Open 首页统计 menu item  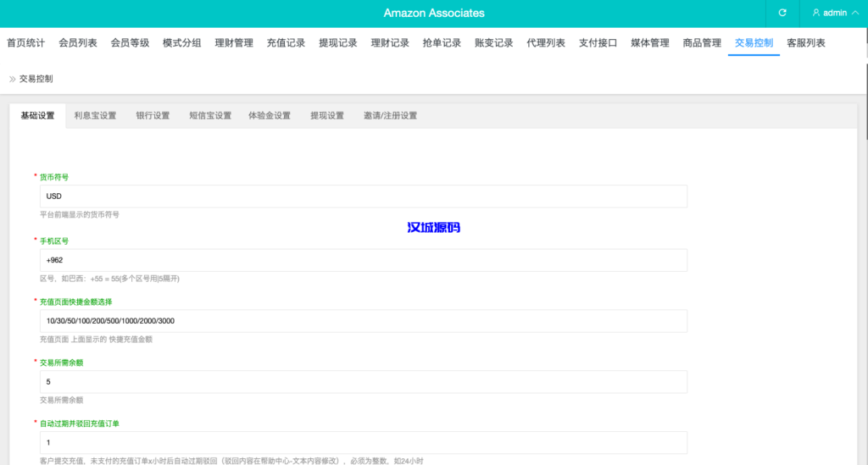pyautogui.click(x=26, y=42)
